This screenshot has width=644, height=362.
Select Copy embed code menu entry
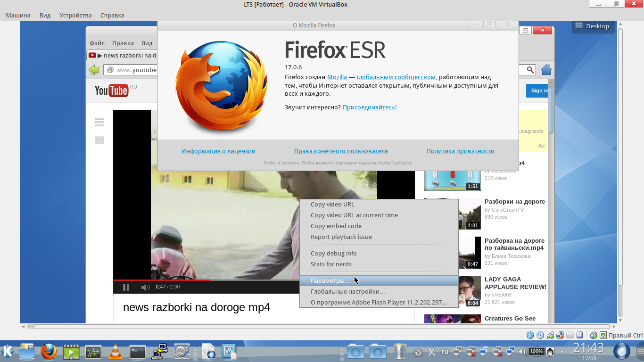pos(379,226)
